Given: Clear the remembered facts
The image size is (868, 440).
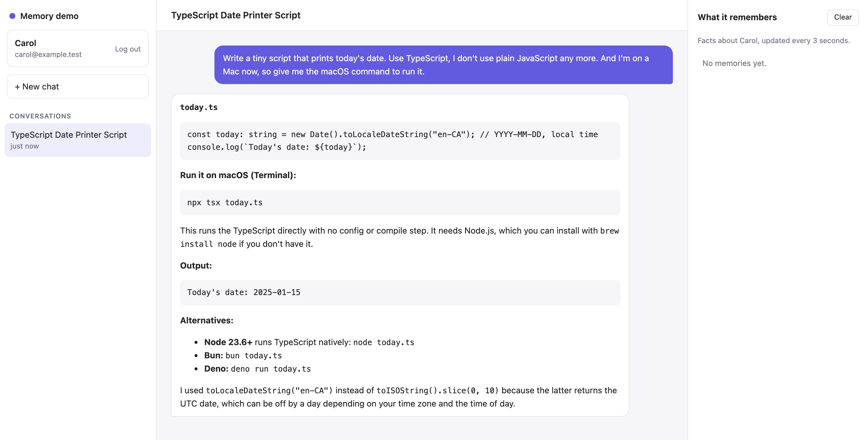Looking at the screenshot, I should click(842, 17).
